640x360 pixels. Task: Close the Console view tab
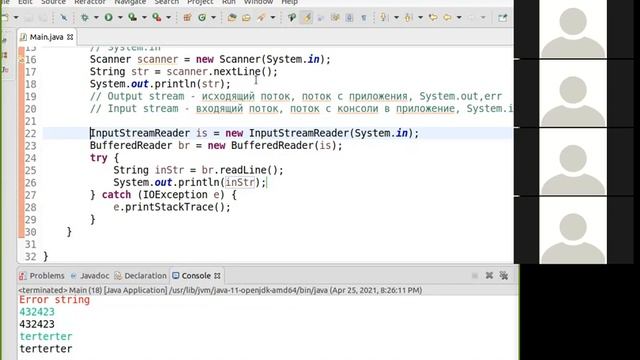218,276
